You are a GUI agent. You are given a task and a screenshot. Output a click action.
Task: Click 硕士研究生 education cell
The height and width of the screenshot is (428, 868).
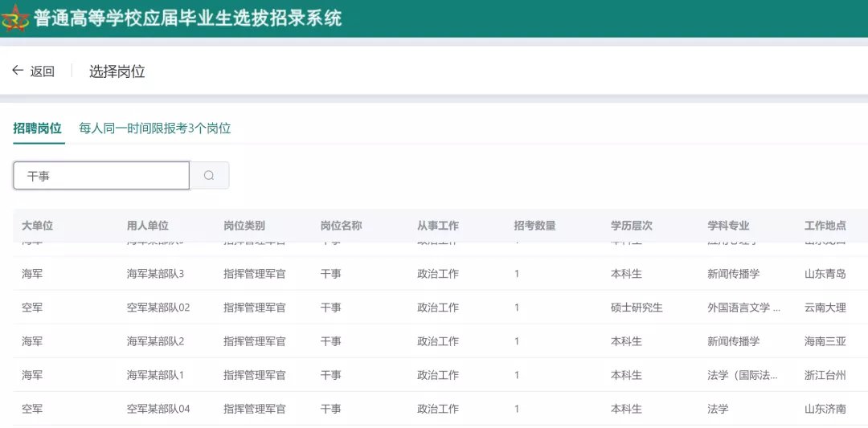tap(637, 308)
